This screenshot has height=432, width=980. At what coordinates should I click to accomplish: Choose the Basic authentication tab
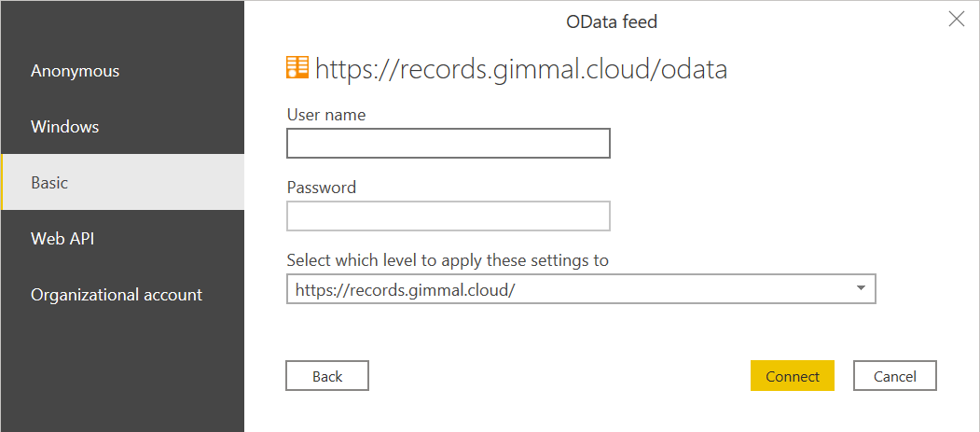click(122, 182)
